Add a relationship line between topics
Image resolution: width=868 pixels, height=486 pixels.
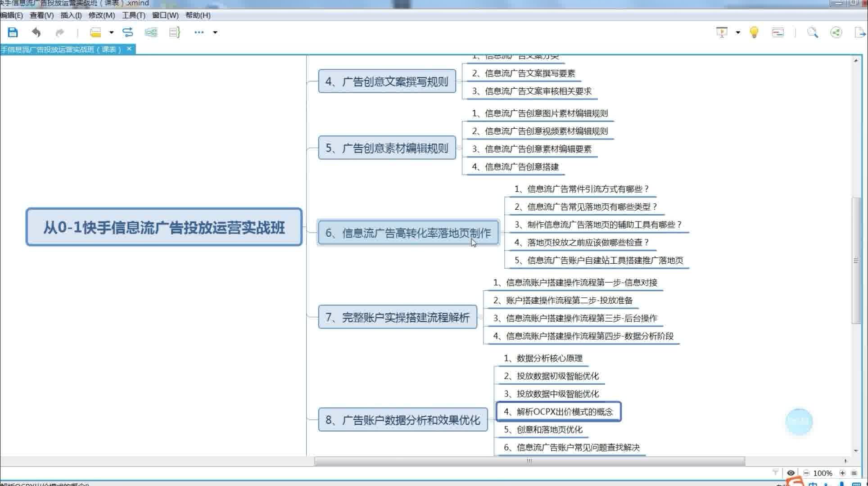128,32
